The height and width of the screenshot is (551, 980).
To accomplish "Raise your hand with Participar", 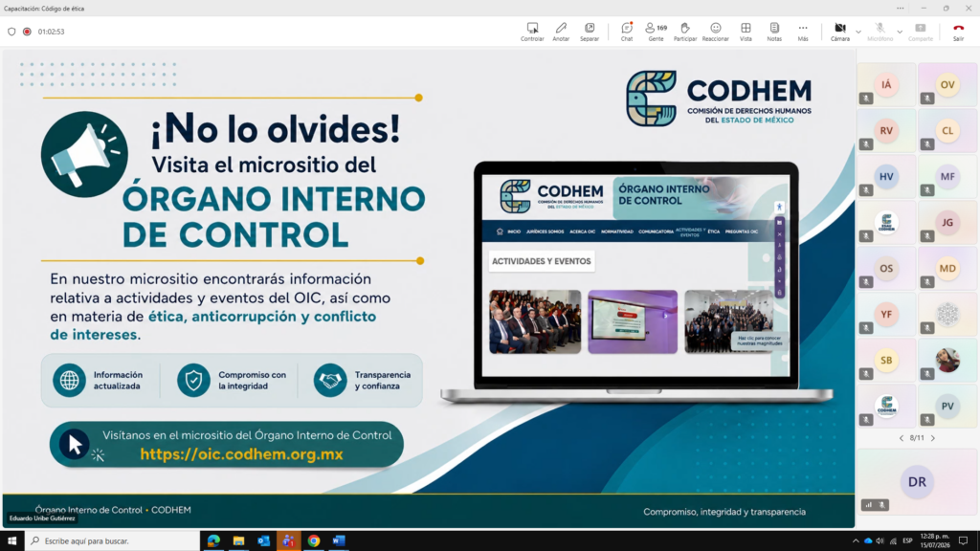I will [685, 32].
